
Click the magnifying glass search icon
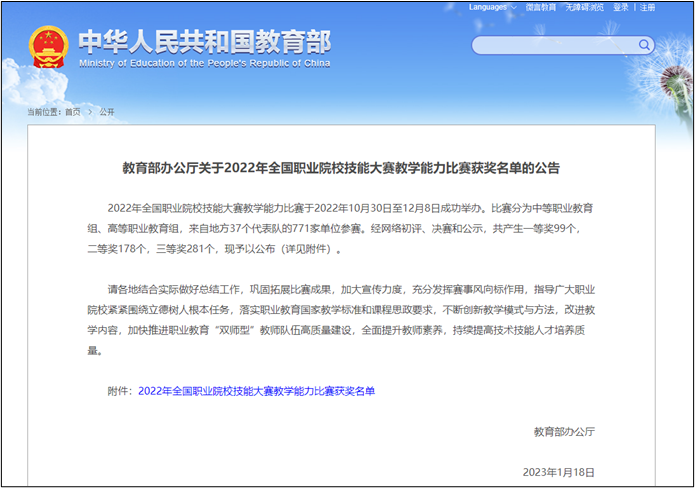tap(642, 45)
